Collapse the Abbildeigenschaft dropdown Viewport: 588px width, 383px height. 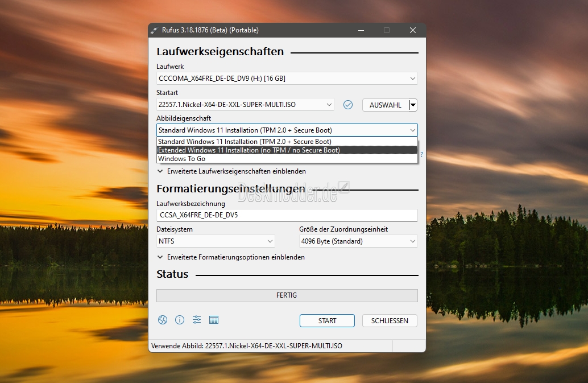pyautogui.click(x=287, y=130)
